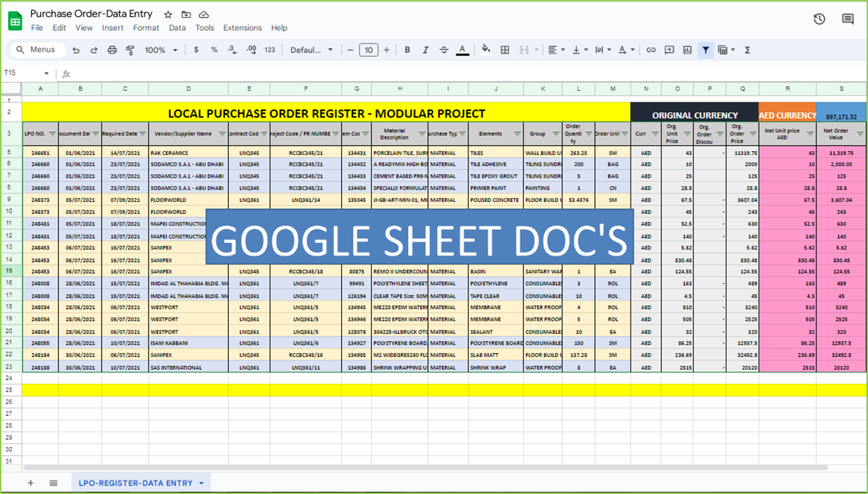Image resolution: width=868 pixels, height=494 pixels.
Task: Open the File menu
Action: pos(37,28)
